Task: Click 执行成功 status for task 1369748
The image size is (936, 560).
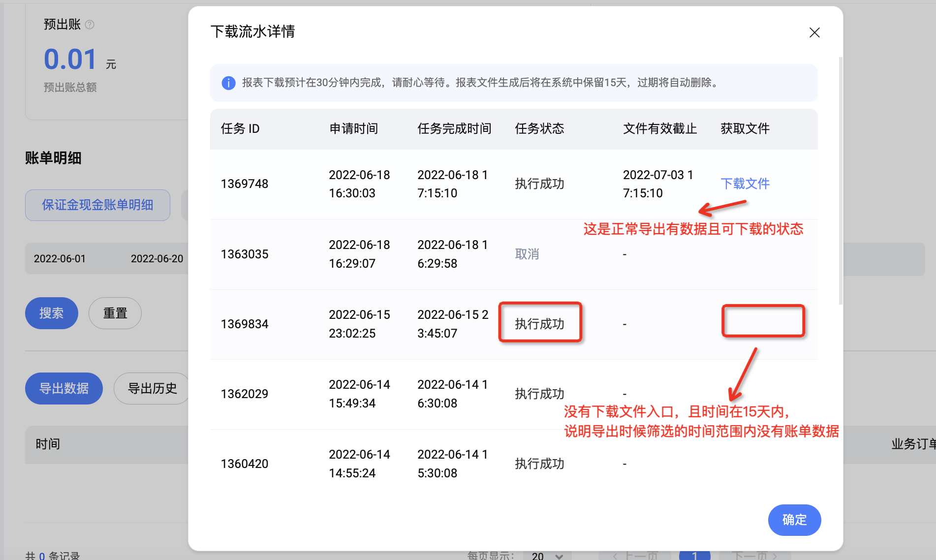Action: point(539,184)
